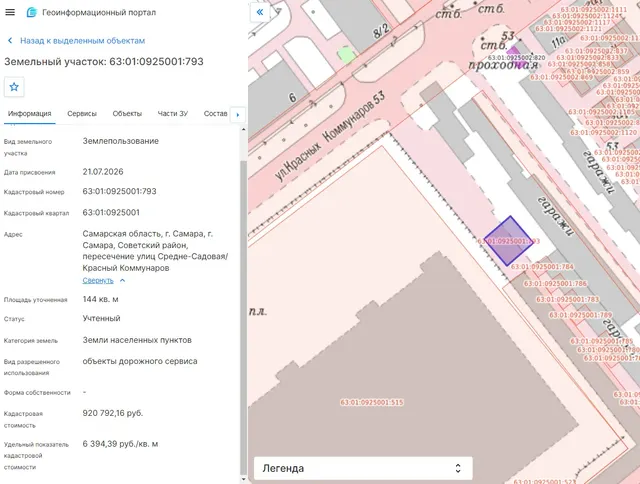
Task: Click area value 144 кв. м
Action: [x=100, y=299]
